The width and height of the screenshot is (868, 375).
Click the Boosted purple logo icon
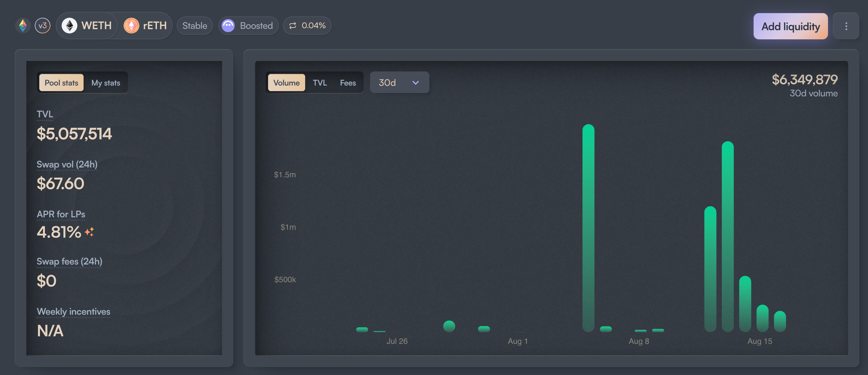pyautogui.click(x=228, y=26)
